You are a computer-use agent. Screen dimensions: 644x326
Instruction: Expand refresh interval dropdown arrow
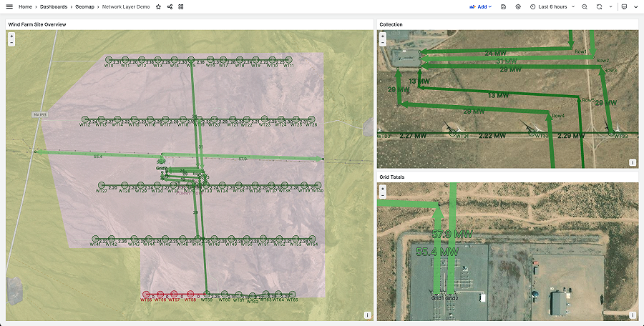coord(611,7)
